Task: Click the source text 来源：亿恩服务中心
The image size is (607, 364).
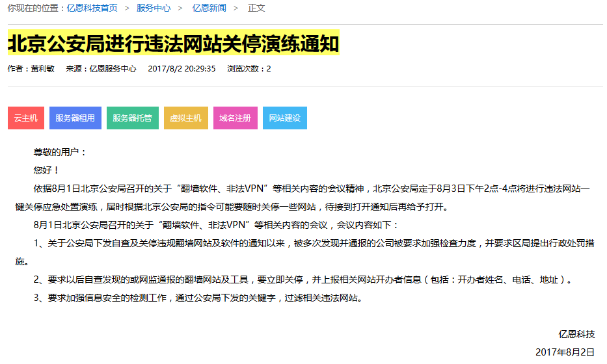Action: [101, 69]
